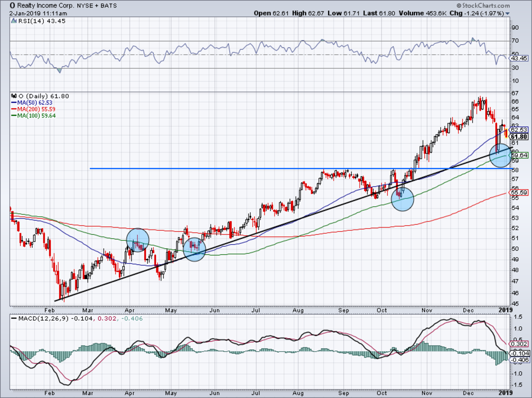Open the dropdown arrow after Chg percentage
532x398 pixels.
508,13
